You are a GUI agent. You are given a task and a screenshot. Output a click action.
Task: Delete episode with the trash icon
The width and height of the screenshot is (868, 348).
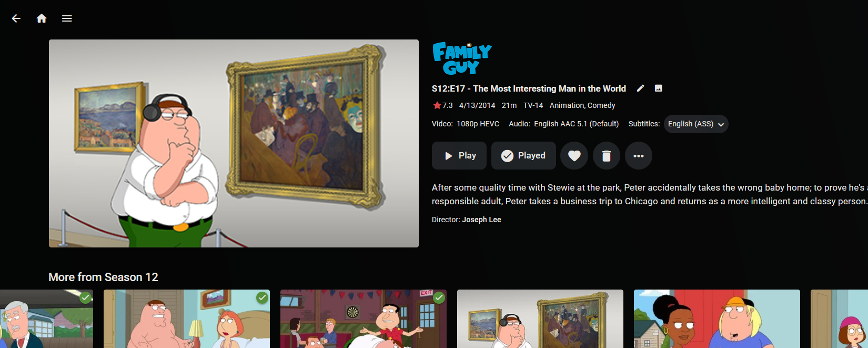click(607, 156)
